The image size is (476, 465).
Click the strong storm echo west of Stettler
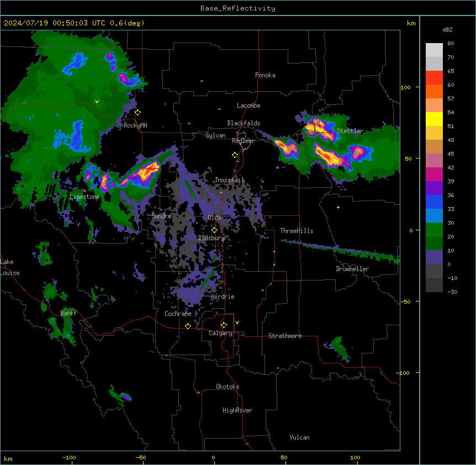click(321, 130)
